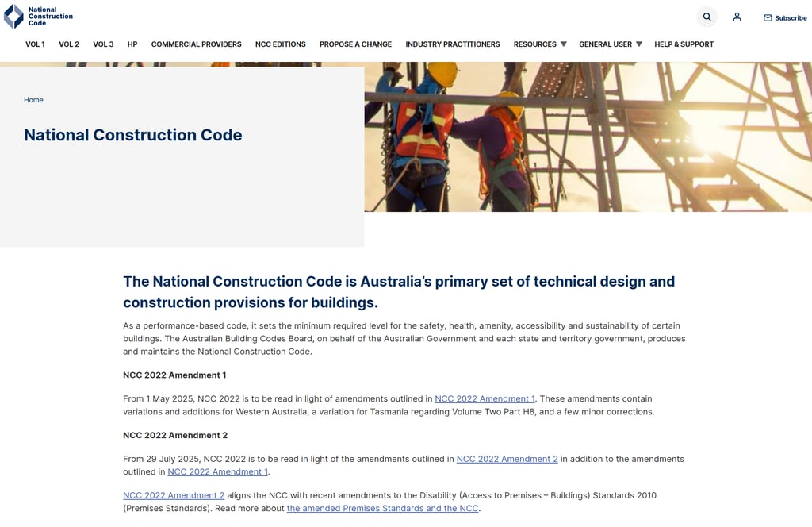
Task: Open the General User navigation label
Action: click(x=605, y=44)
